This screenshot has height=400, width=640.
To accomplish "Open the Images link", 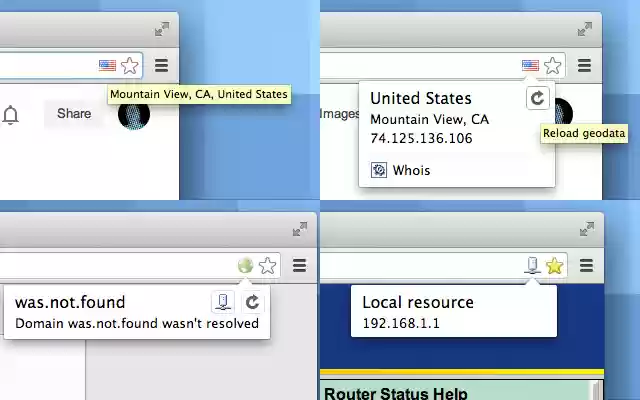I will 340,114.
